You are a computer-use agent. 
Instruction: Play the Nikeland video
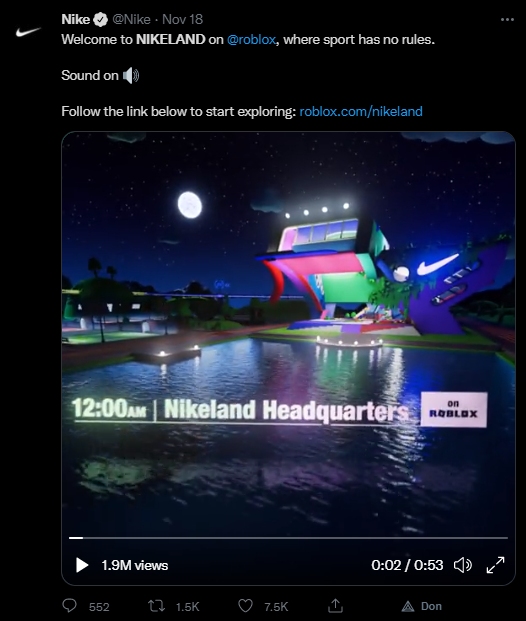pyautogui.click(x=82, y=565)
